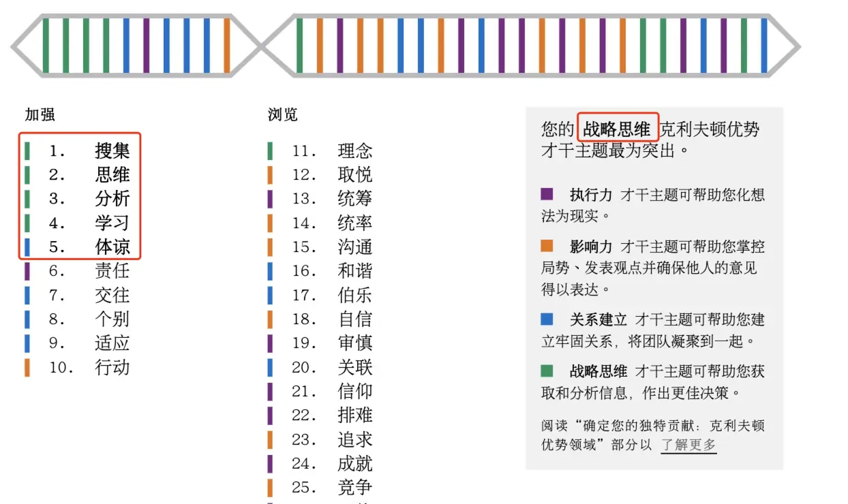848x504 pixels.
Task: Click the 沟通 theme in 浏览 list
Action: [x=354, y=247]
